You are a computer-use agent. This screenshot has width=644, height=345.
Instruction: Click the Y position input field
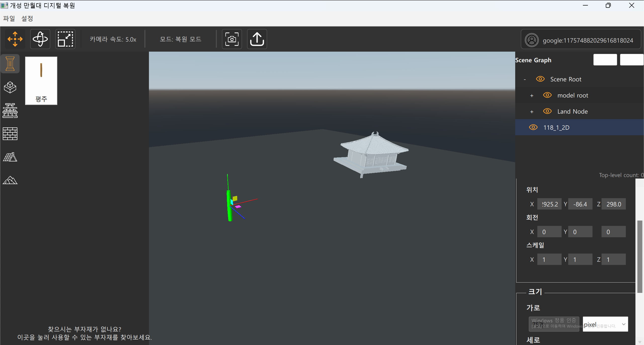click(580, 204)
